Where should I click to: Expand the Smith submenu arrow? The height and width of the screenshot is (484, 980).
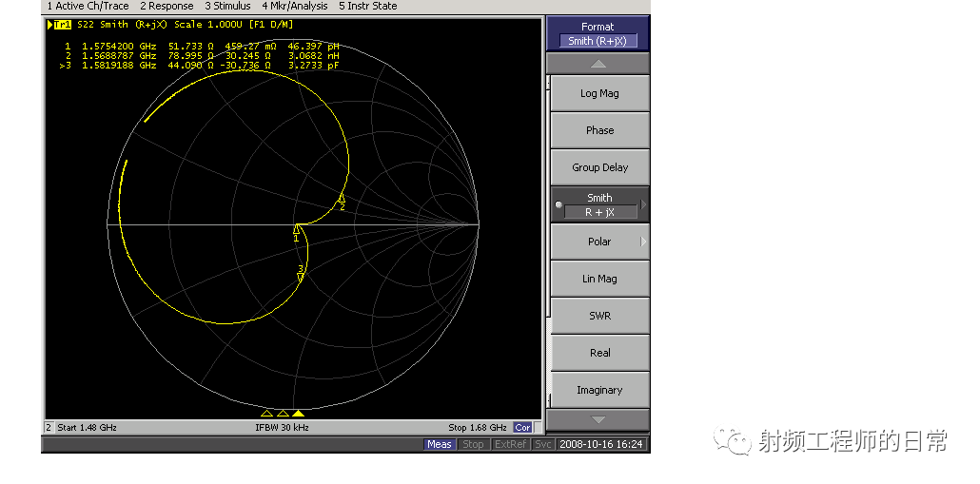(644, 204)
